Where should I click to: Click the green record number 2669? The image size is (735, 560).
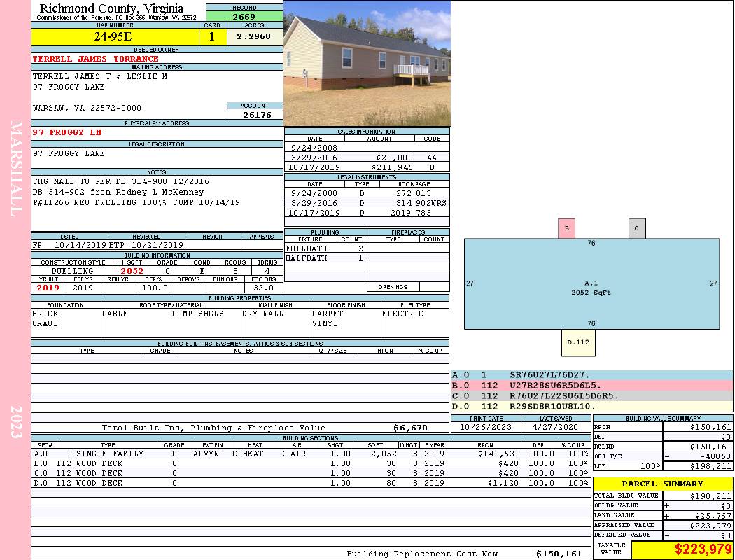tap(244, 16)
